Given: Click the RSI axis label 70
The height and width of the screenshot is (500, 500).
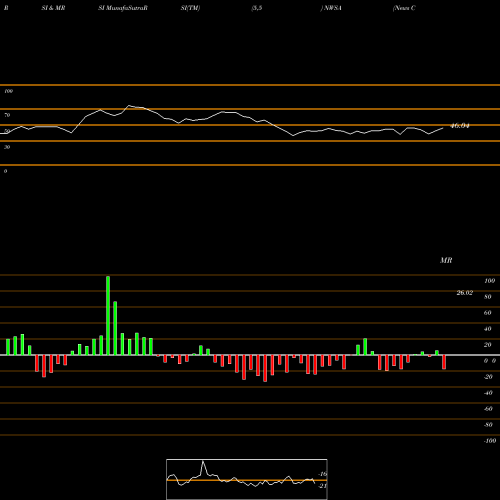Looking at the screenshot, I should [7, 115].
